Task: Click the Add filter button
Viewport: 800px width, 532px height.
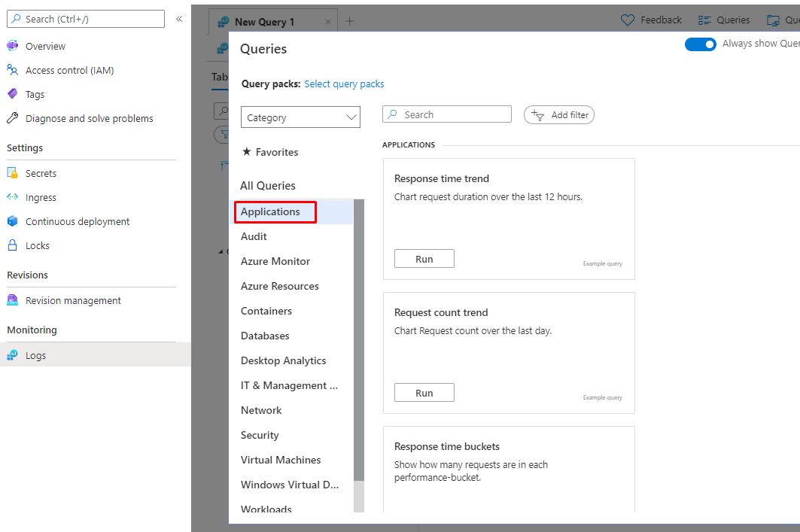Action: click(559, 115)
